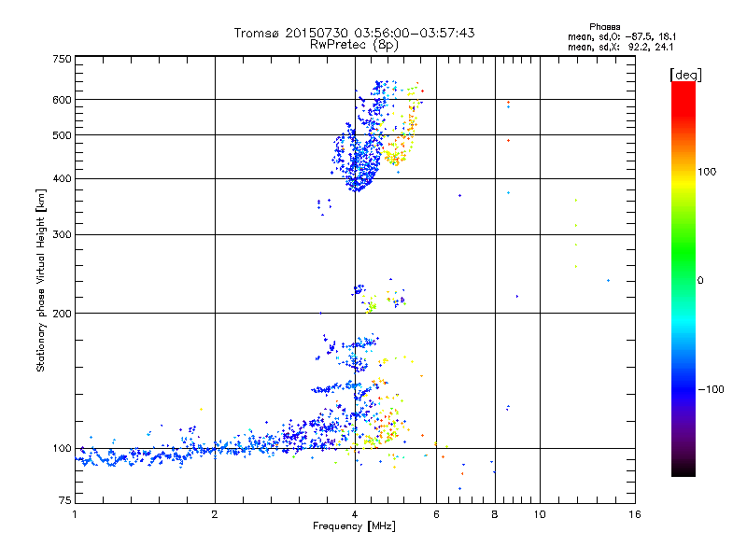
Task: Click the black bottom of the colorbar
Action: click(x=684, y=469)
